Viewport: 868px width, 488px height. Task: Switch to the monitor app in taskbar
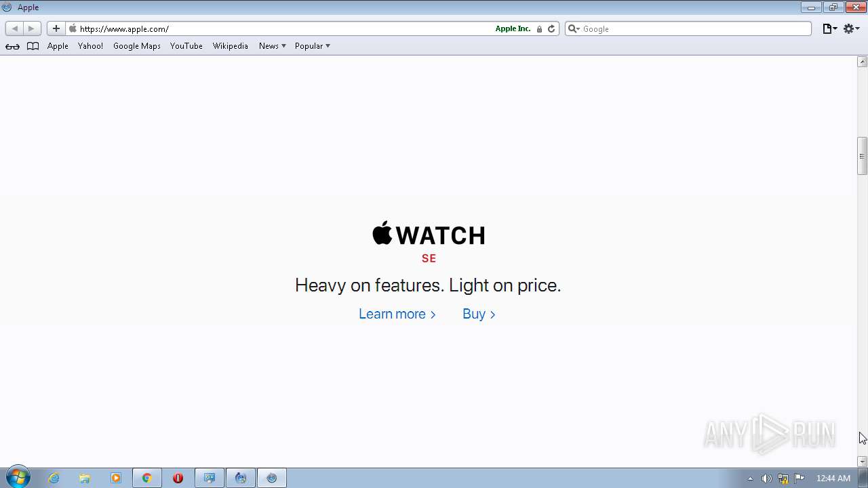210,478
